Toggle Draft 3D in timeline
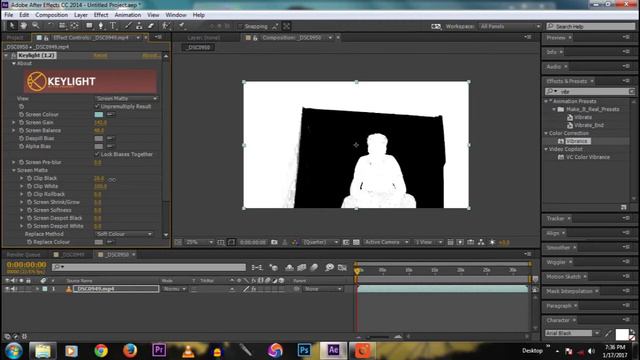The width and height of the screenshot is (640, 360). [x=273, y=268]
